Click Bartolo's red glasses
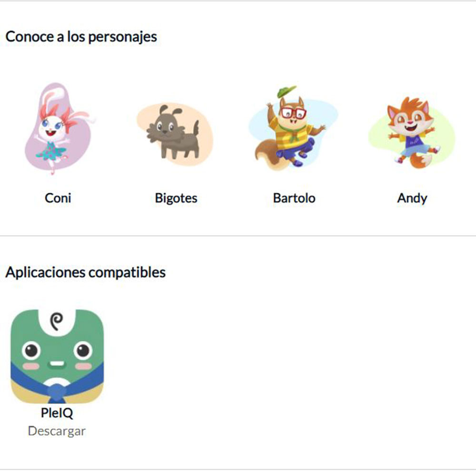The image size is (476, 476). tap(294, 113)
